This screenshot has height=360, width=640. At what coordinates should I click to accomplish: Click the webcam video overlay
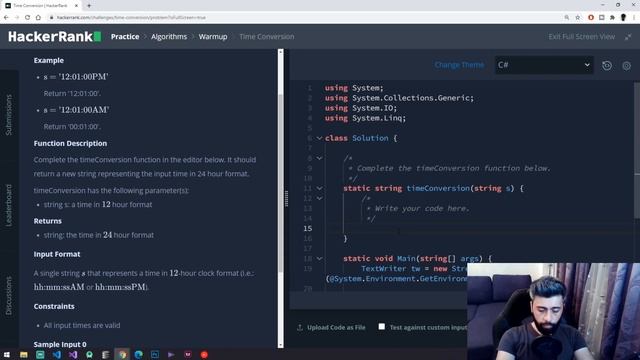[x=553, y=311]
